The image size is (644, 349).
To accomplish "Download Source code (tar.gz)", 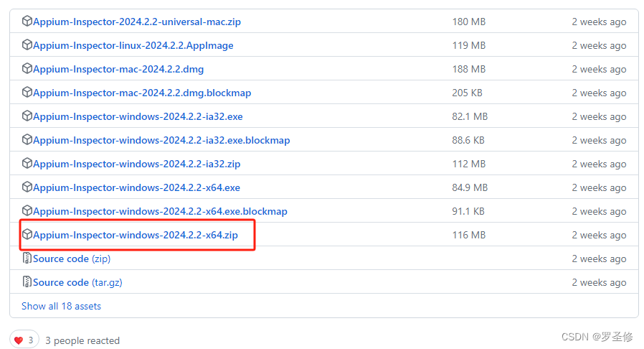I will point(77,283).
